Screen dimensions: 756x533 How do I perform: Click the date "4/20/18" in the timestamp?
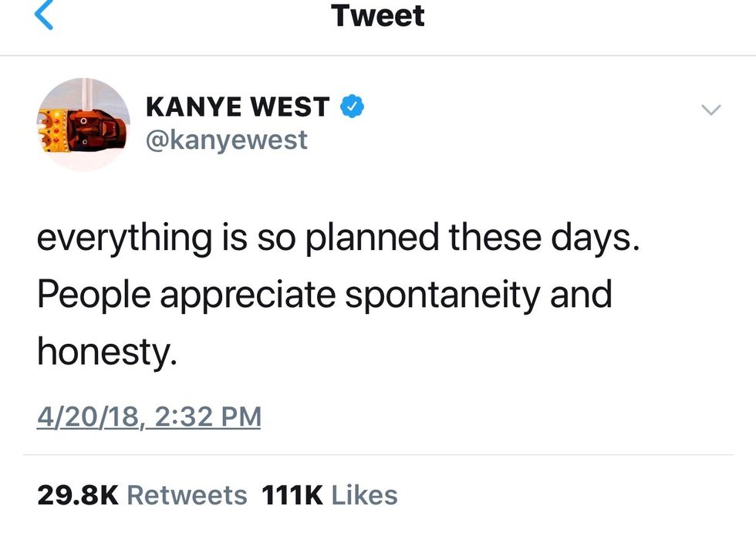tap(87, 417)
